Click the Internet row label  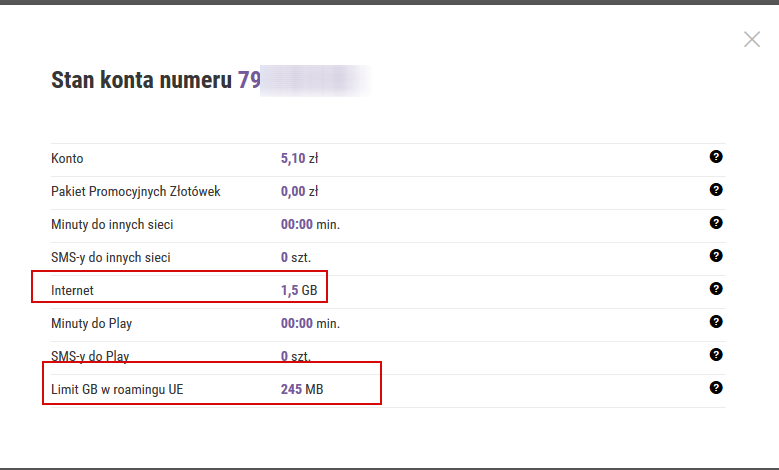[x=71, y=290]
